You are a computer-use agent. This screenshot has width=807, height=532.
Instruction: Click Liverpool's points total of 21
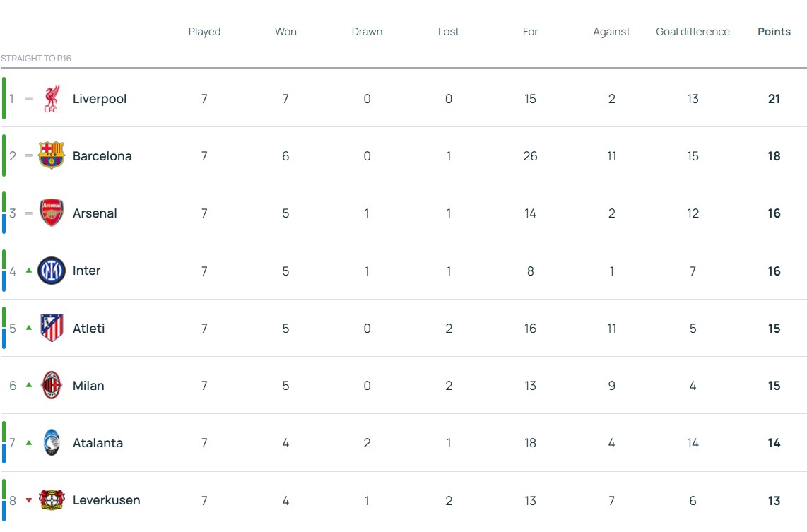(774, 99)
